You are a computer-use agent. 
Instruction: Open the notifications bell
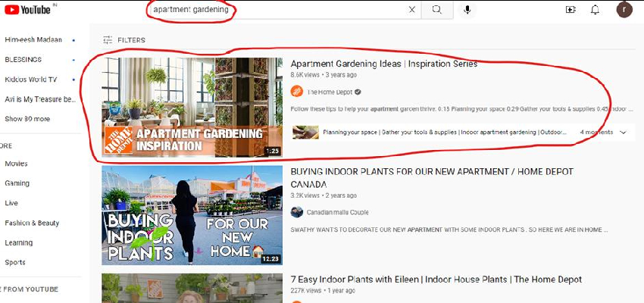pos(595,10)
